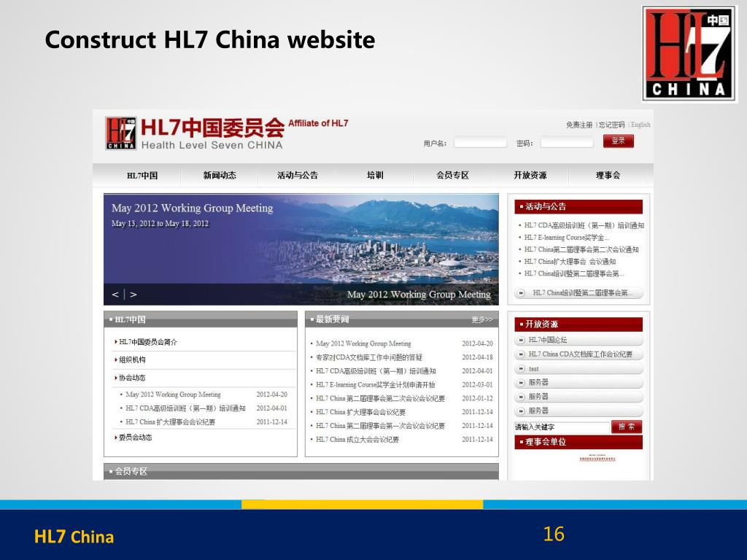This screenshot has width=747, height=560.
Task: Open news item dated 2012-04-20 in 最新要闻
Action: pos(363,344)
